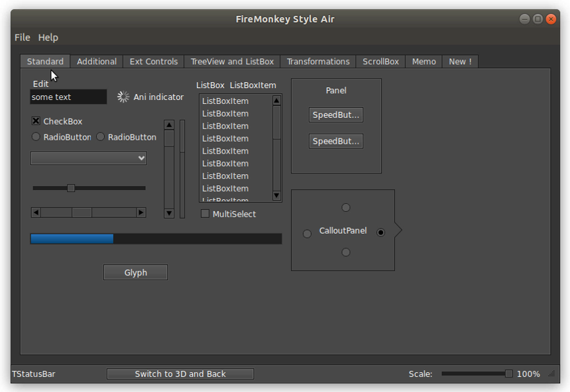Click the thin vertical track bar
This screenshot has width=570, height=392.
(182, 169)
